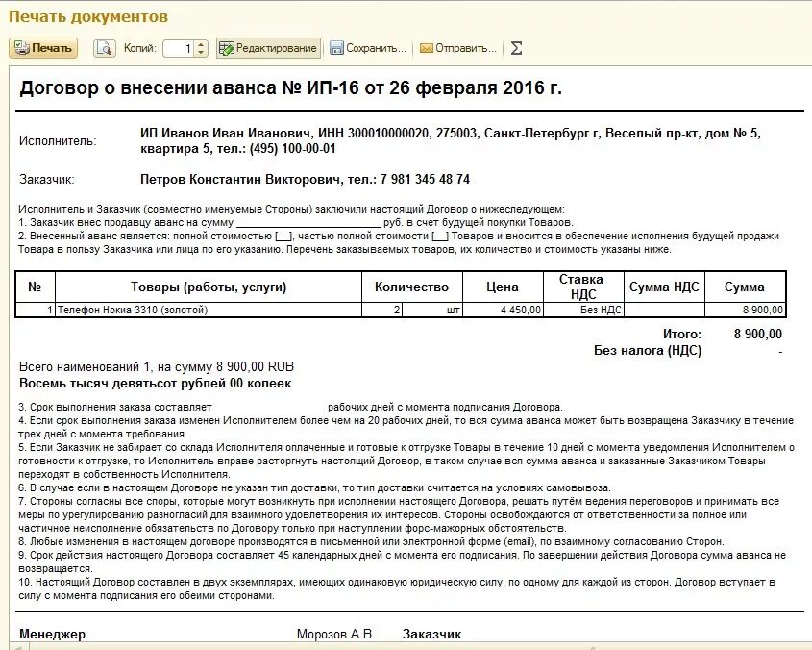Click the manager name Морозов А.В.
The width and height of the screenshot is (812, 650).
335,634
